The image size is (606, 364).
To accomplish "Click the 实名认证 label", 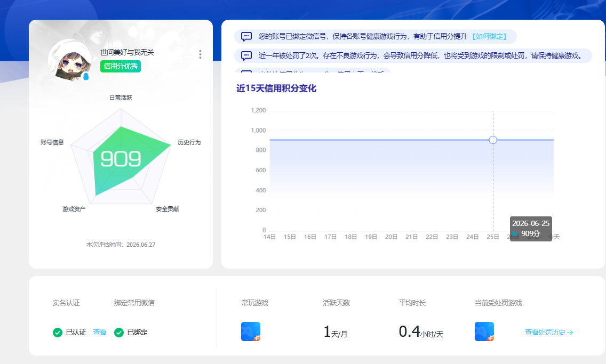I will [66, 303].
